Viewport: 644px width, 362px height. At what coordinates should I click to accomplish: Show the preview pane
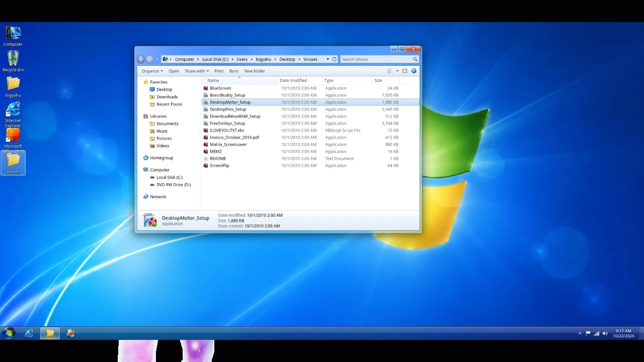coord(405,71)
